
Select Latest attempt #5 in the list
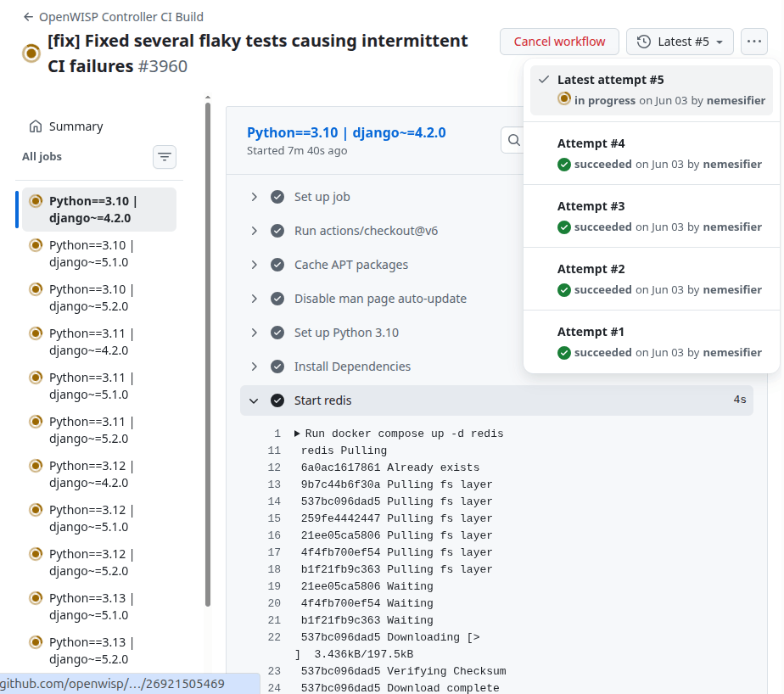651,90
